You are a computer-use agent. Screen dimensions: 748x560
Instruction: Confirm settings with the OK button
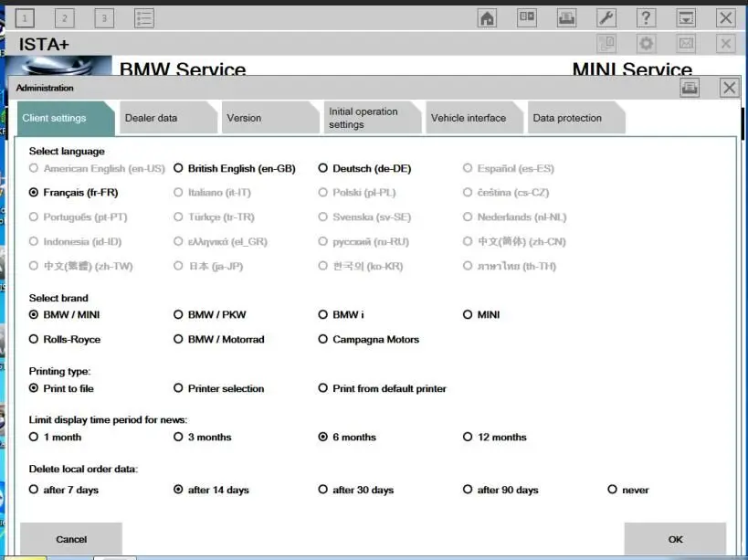click(x=675, y=539)
